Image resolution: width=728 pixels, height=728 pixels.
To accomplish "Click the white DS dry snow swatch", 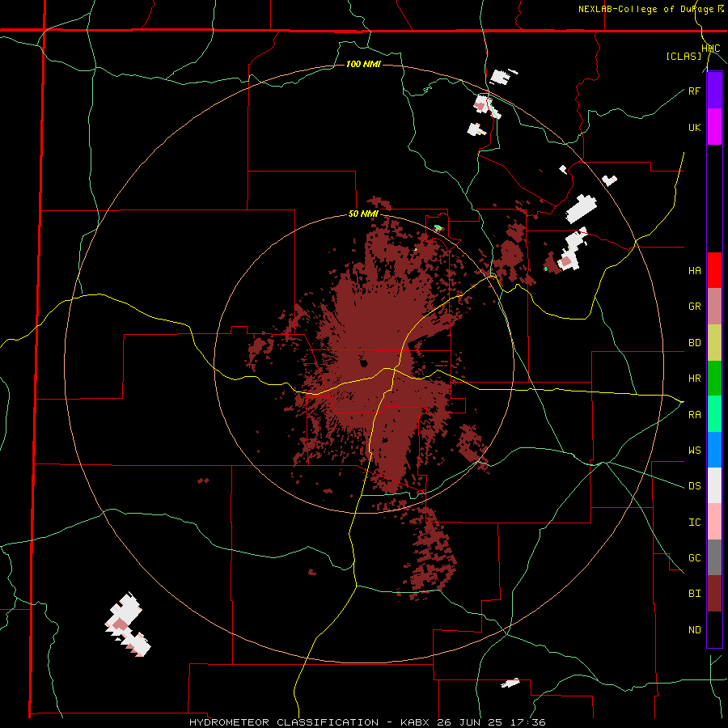I will click(714, 485).
